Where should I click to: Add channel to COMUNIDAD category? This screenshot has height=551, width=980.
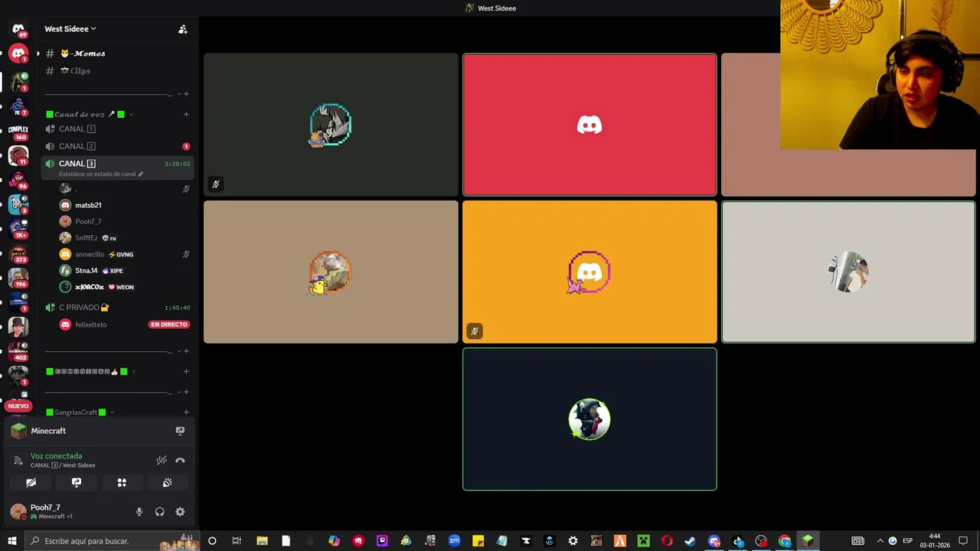click(186, 372)
